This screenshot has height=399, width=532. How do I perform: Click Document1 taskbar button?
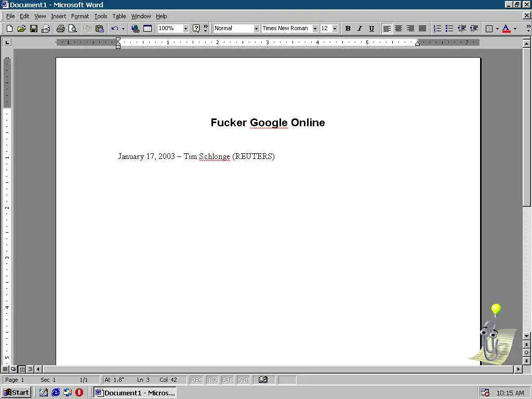[x=135, y=393]
